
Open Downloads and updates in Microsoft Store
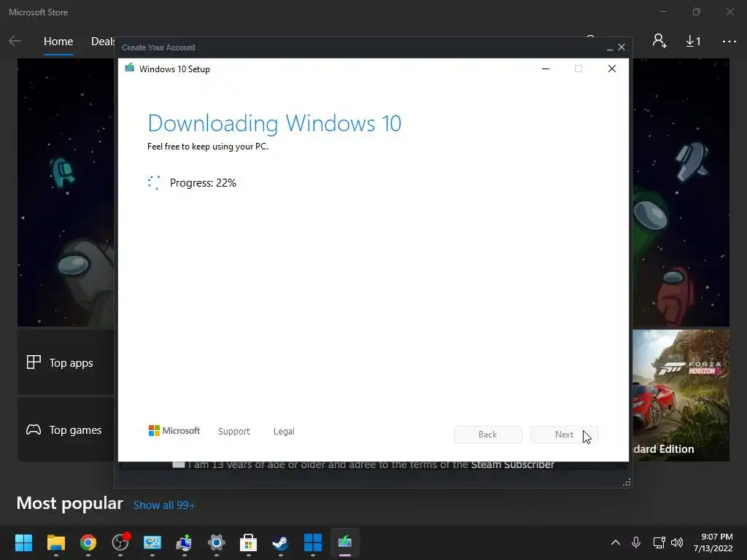(693, 42)
